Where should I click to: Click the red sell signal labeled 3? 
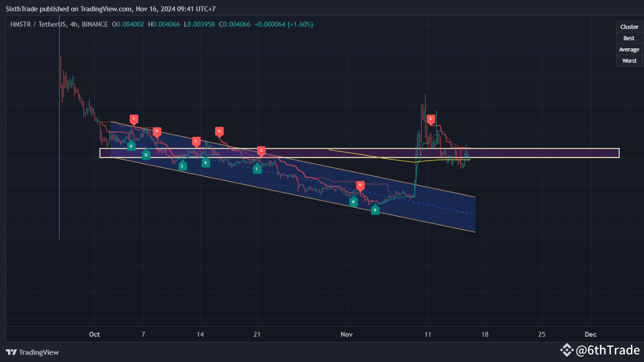tap(261, 151)
